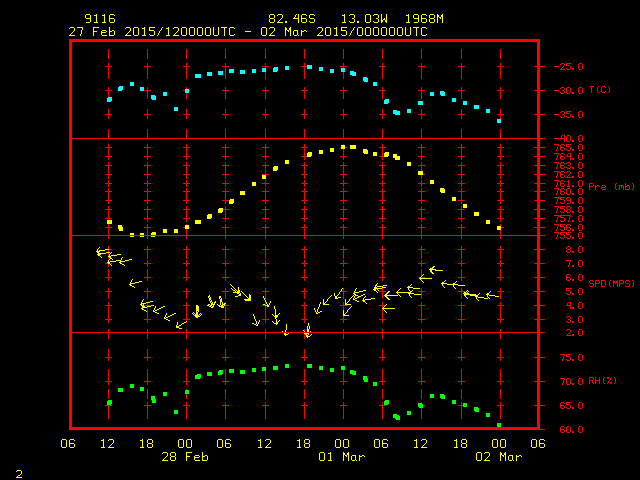Image resolution: width=640 pixels, height=480 pixels.
Task: Click the 70.0 humidity tick label
Action: tap(571, 382)
